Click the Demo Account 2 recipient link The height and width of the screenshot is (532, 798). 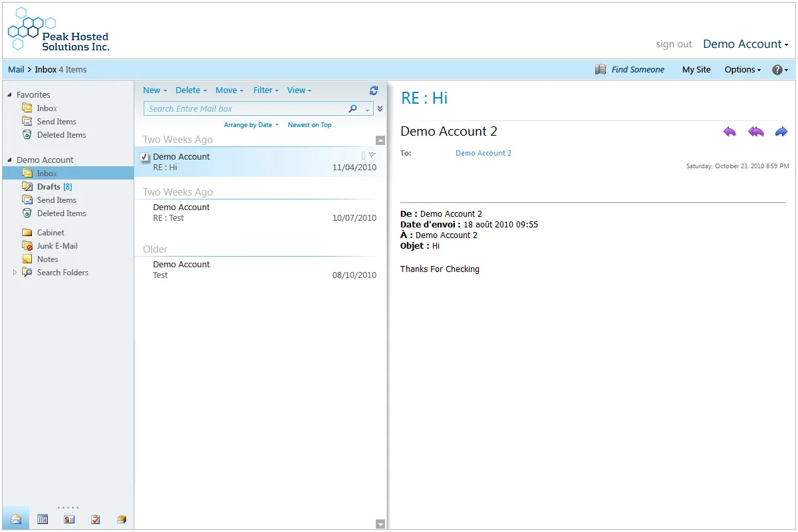[483, 153]
